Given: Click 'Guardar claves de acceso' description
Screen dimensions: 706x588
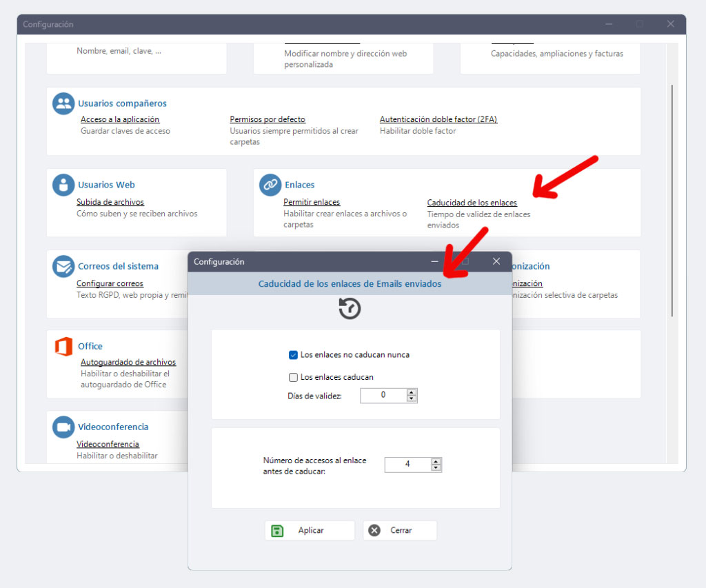Looking at the screenshot, I should [125, 131].
